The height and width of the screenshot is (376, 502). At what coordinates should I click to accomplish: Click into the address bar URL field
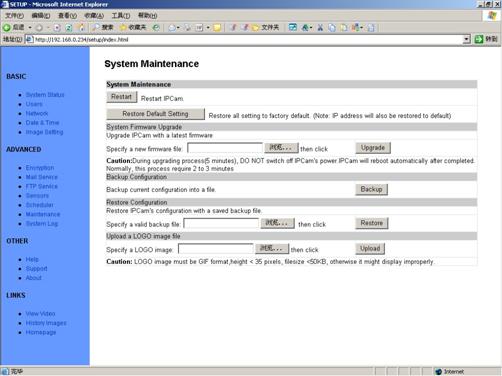click(247, 39)
